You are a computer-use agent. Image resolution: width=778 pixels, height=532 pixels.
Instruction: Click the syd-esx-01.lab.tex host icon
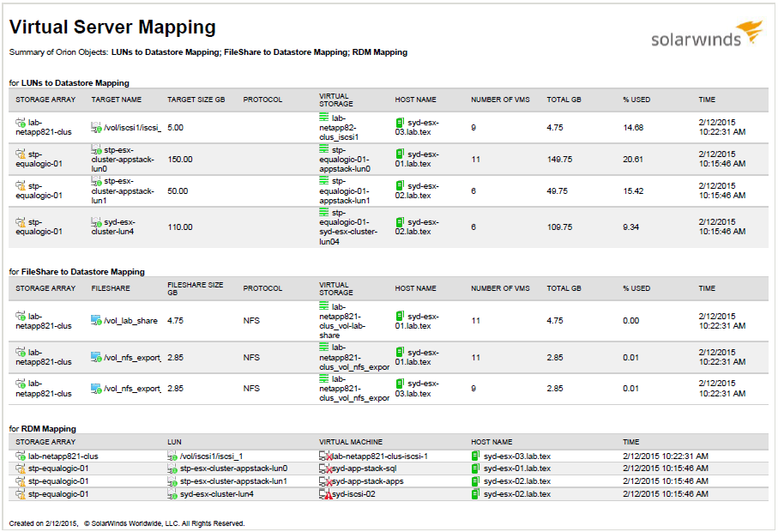point(400,317)
